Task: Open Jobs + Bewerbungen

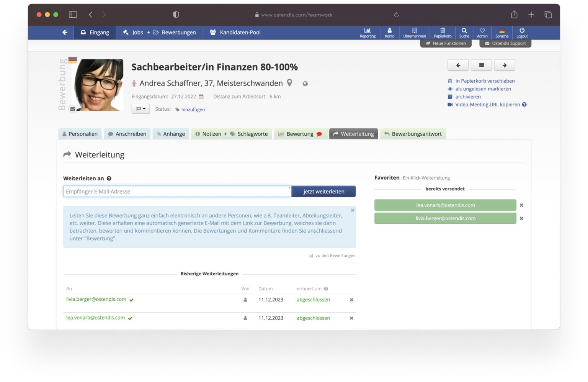Action: 159,32
